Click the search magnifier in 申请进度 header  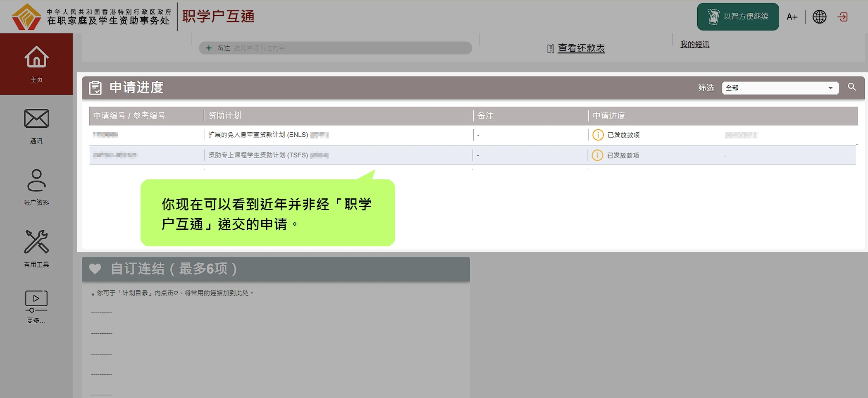(x=852, y=87)
